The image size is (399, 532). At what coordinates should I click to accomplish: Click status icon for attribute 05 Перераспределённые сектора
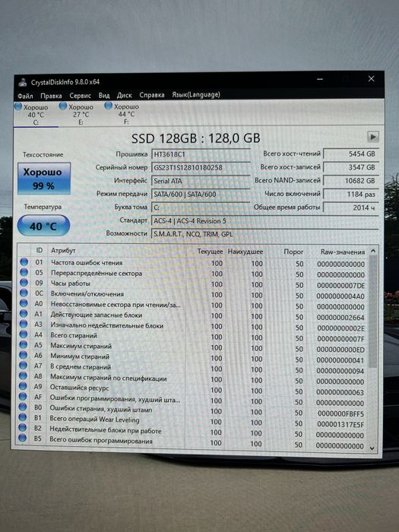(x=24, y=272)
